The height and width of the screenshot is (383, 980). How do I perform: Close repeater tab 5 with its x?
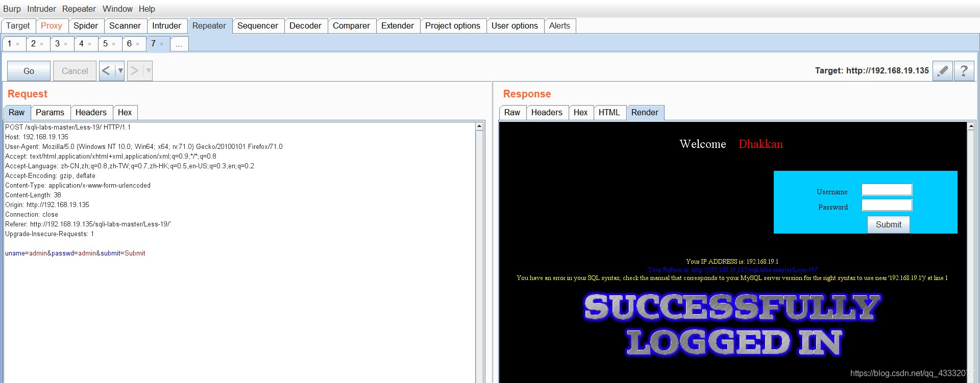tap(114, 44)
